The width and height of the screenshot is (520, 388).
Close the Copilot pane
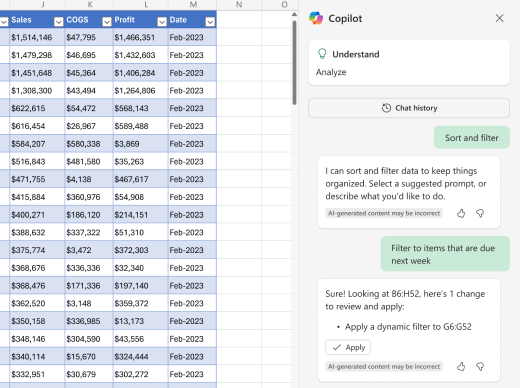[x=499, y=18]
